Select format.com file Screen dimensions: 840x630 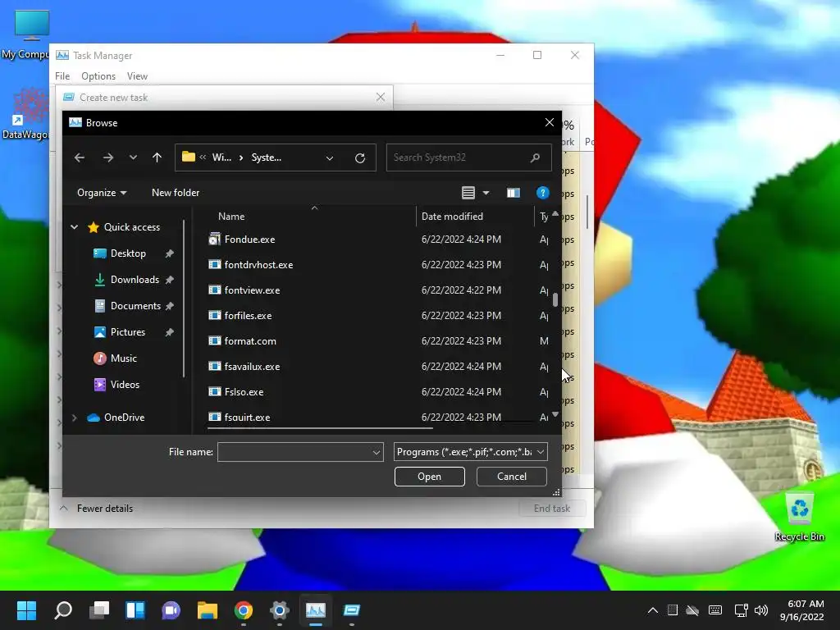click(250, 341)
